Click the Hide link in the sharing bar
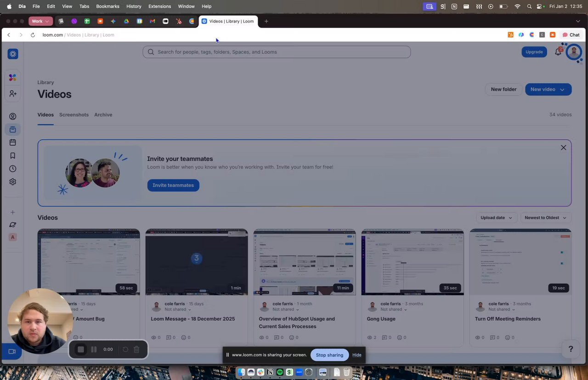588x380 pixels. coord(357,355)
